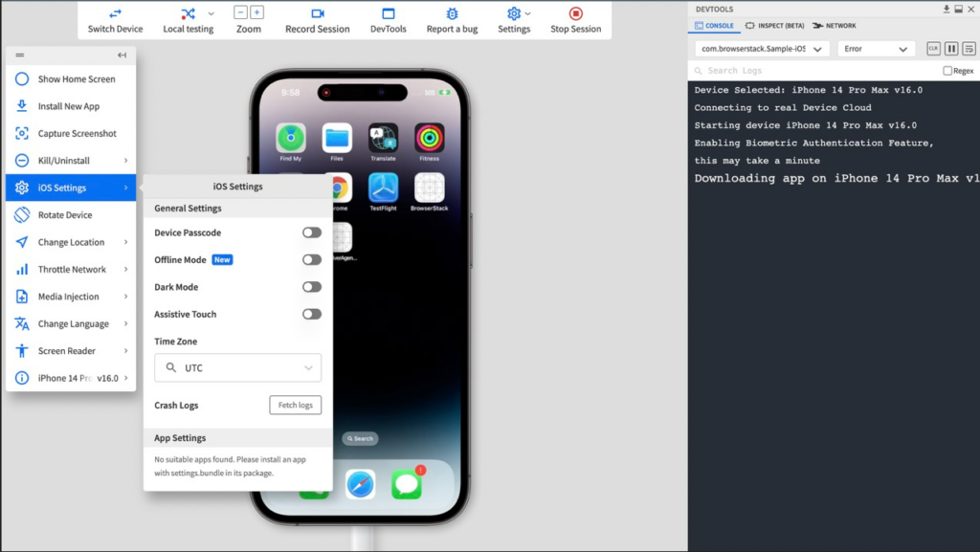Open the Time Zone UTC dropdown

237,367
